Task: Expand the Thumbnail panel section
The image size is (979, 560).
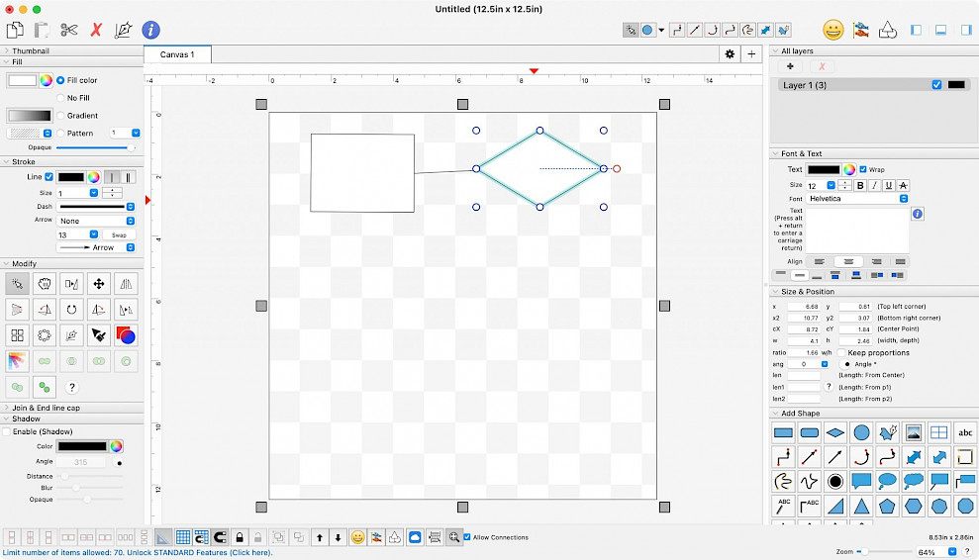Action: [6, 50]
